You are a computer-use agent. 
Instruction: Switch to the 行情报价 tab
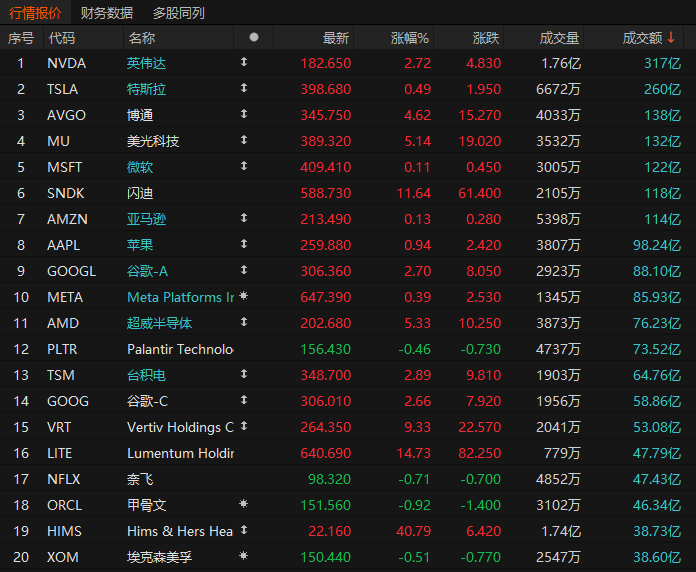coord(35,12)
